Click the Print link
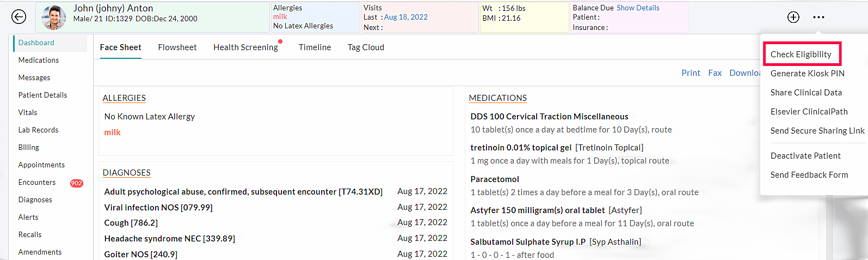The width and height of the screenshot is (868, 260). (x=691, y=73)
